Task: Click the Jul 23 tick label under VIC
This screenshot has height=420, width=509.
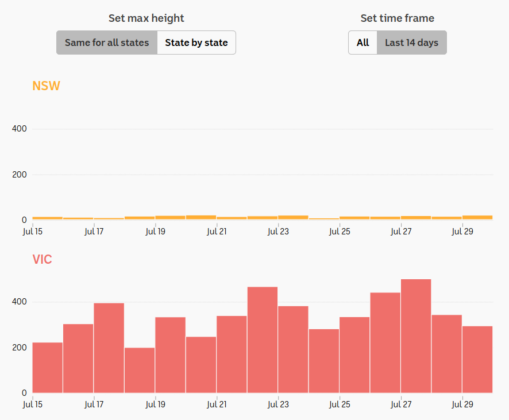Action: (x=278, y=404)
